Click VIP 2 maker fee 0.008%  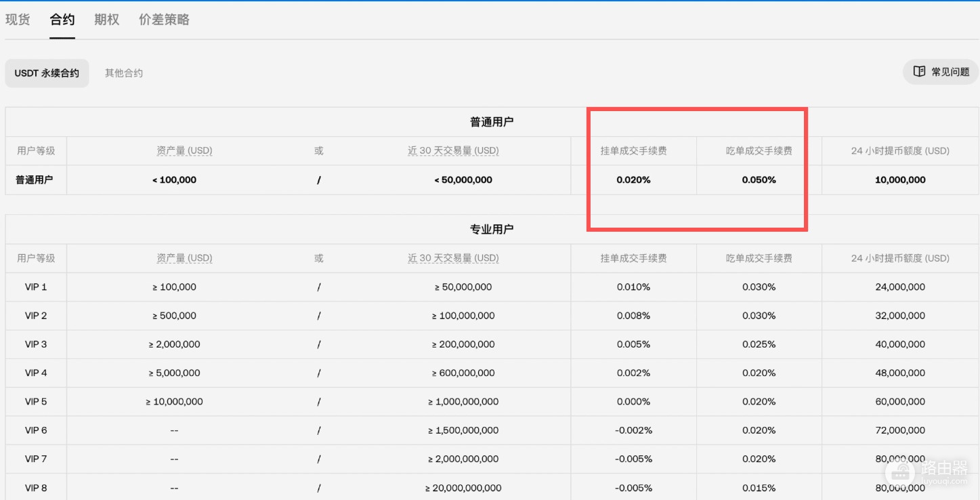[634, 316]
